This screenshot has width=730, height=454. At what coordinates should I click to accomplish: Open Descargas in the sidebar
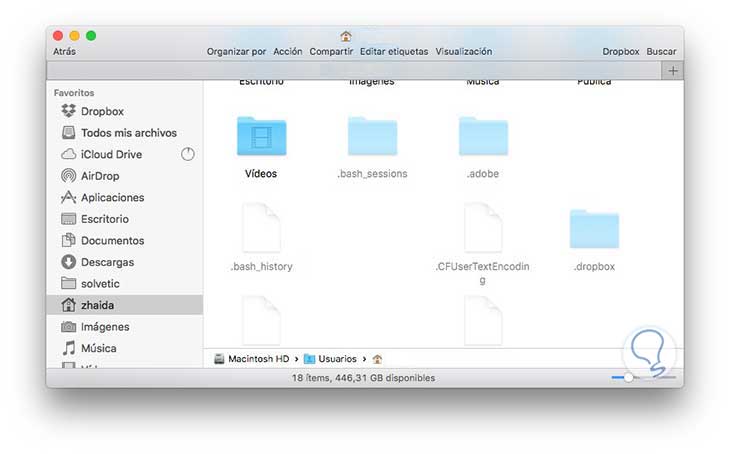[x=125, y=262]
